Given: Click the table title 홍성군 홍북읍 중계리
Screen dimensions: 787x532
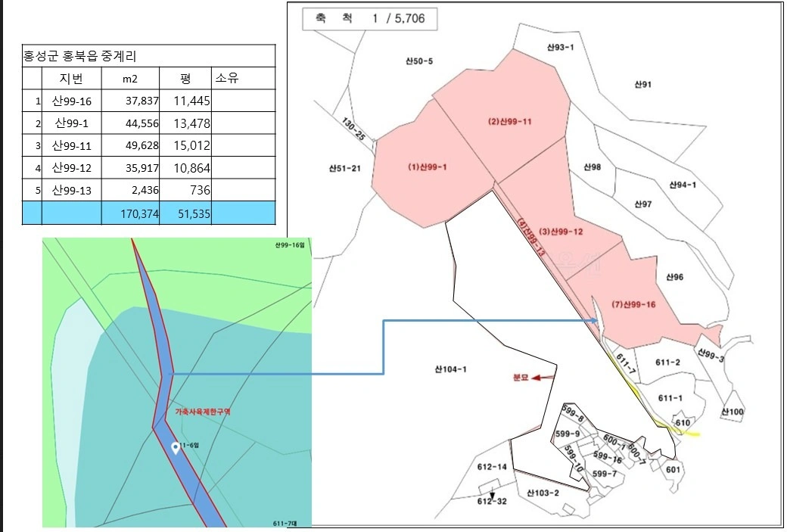Looking at the screenshot, I should point(80,56).
